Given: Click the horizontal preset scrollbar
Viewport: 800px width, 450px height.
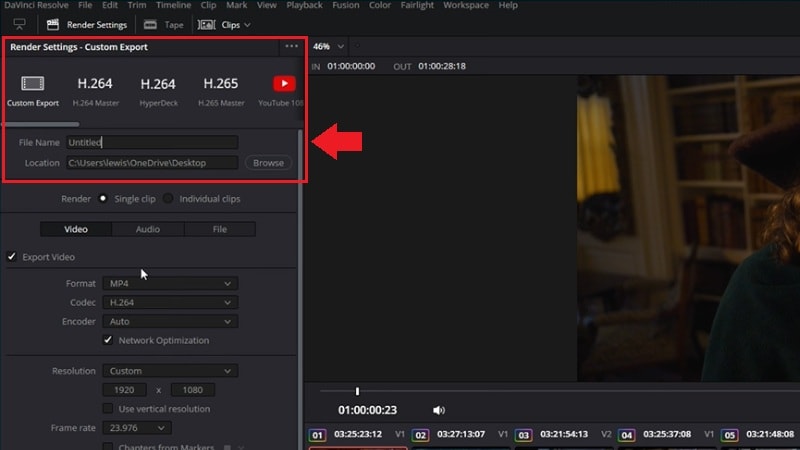Looking at the screenshot, I should point(42,124).
